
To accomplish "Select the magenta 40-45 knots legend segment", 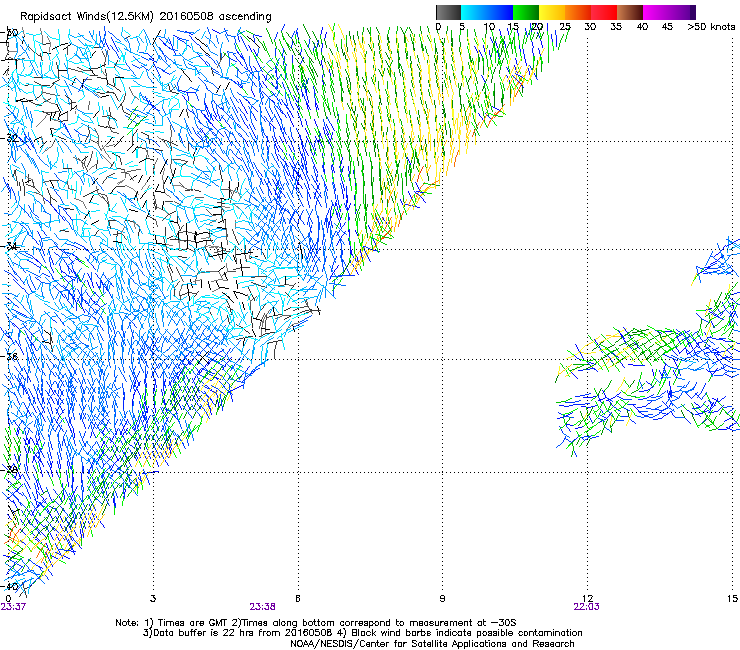I will (x=656, y=12).
